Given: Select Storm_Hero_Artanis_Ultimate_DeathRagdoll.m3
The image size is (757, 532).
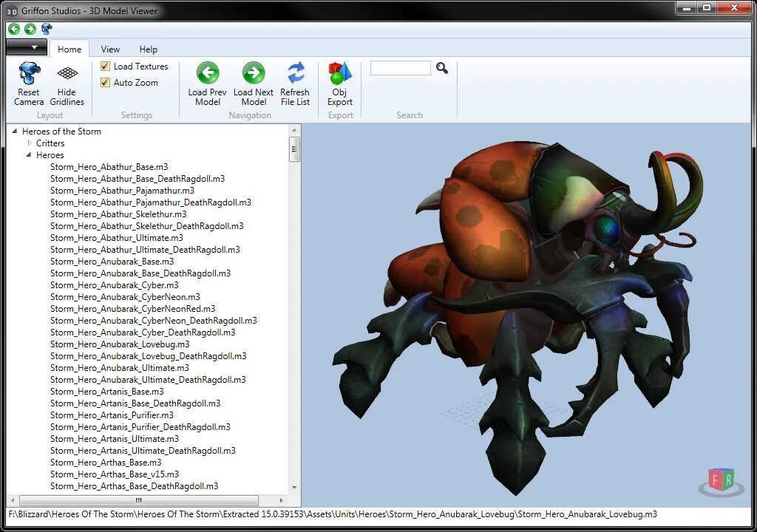Looking at the screenshot, I should click(x=143, y=451).
